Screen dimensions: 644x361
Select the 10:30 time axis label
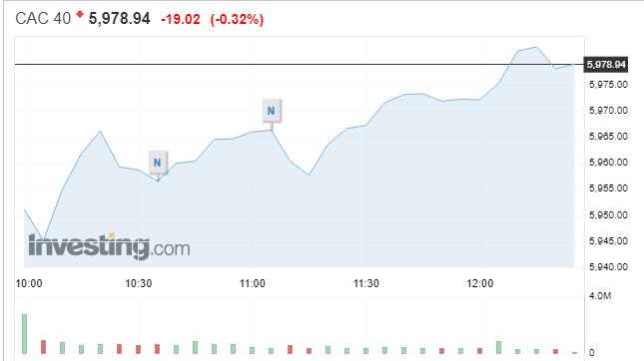(x=139, y=283)
